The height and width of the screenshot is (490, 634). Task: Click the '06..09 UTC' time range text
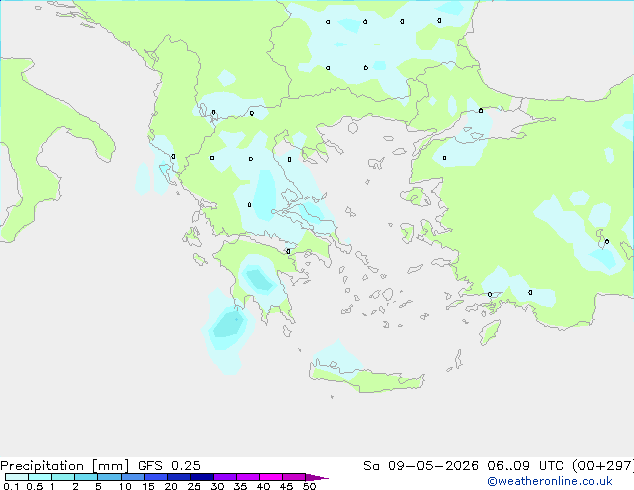[525, 466]
